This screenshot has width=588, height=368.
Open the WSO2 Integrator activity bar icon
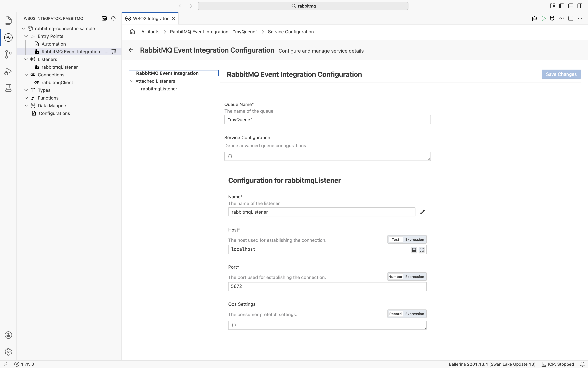point(8,38)
